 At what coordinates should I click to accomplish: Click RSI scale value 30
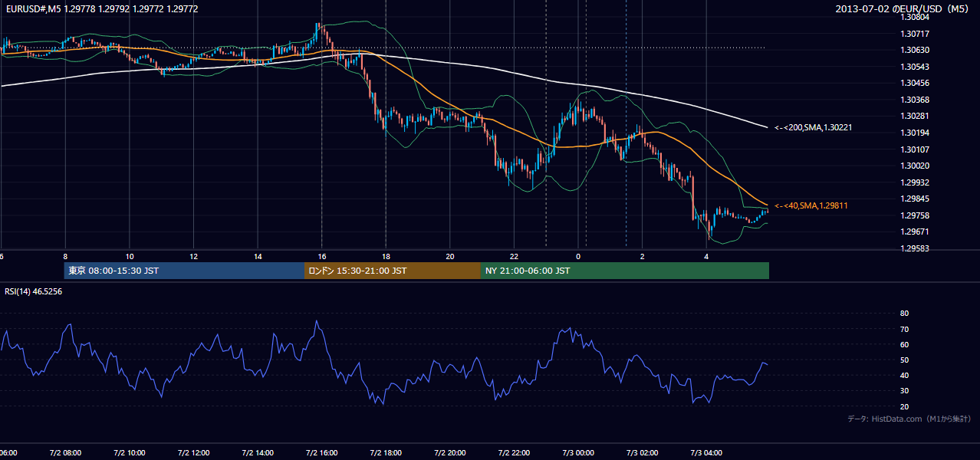[x=904, y=391]
